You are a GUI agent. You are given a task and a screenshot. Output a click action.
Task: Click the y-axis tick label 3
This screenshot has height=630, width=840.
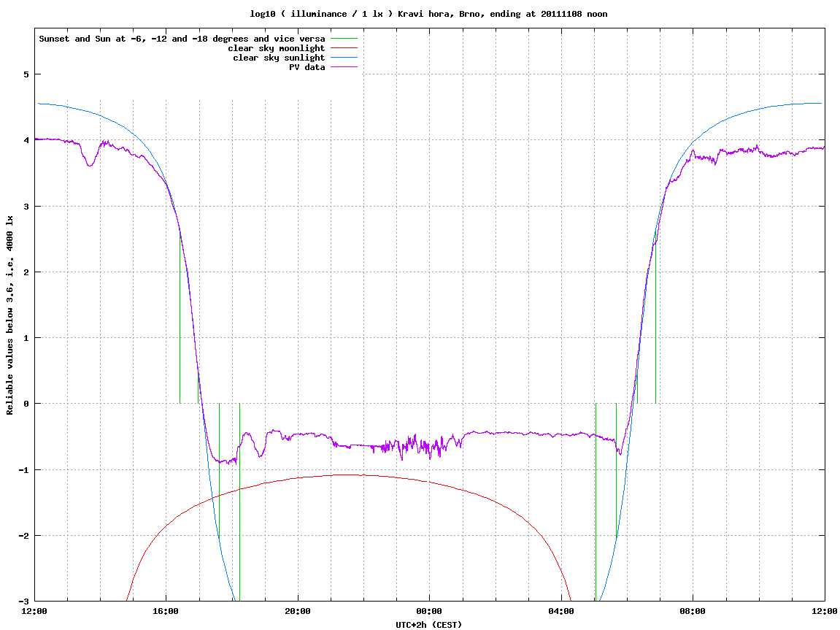click(26, 207)
